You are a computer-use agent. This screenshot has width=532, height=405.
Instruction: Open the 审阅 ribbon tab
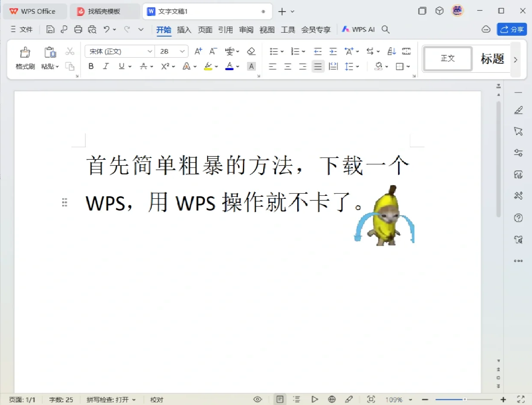click(x=246, y=30)
